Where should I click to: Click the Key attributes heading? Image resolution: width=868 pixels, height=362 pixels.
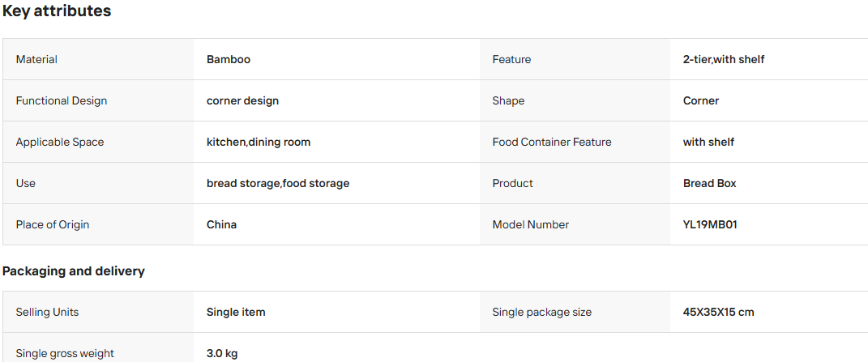click(57, 11)
